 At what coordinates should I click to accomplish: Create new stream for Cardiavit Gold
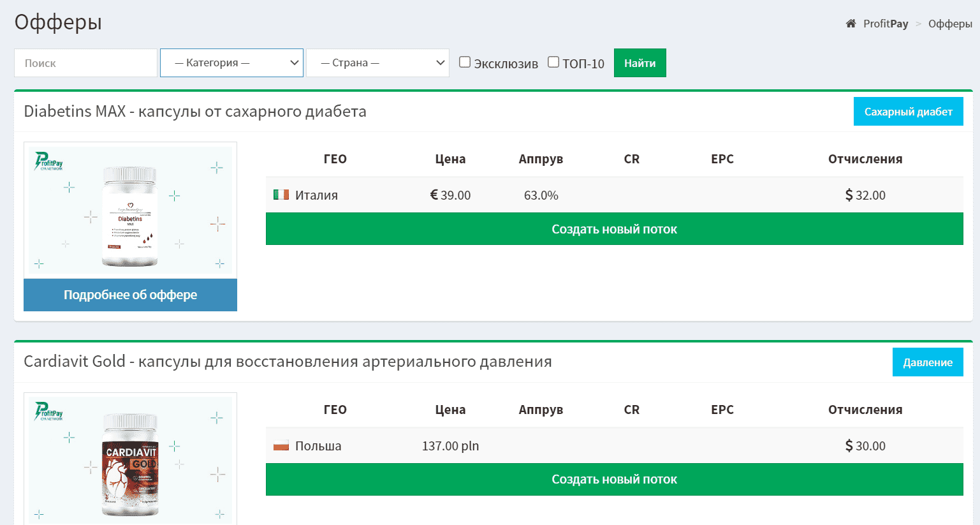click(614, 479)
